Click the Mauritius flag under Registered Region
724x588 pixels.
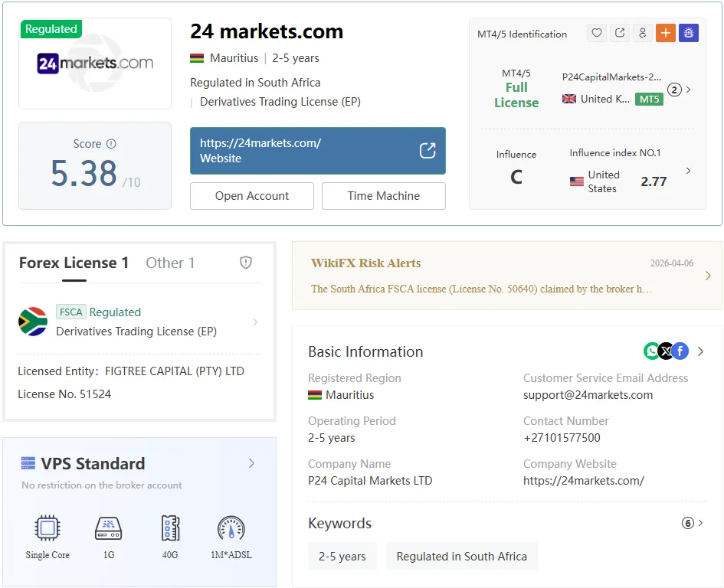tap(315, 395)
